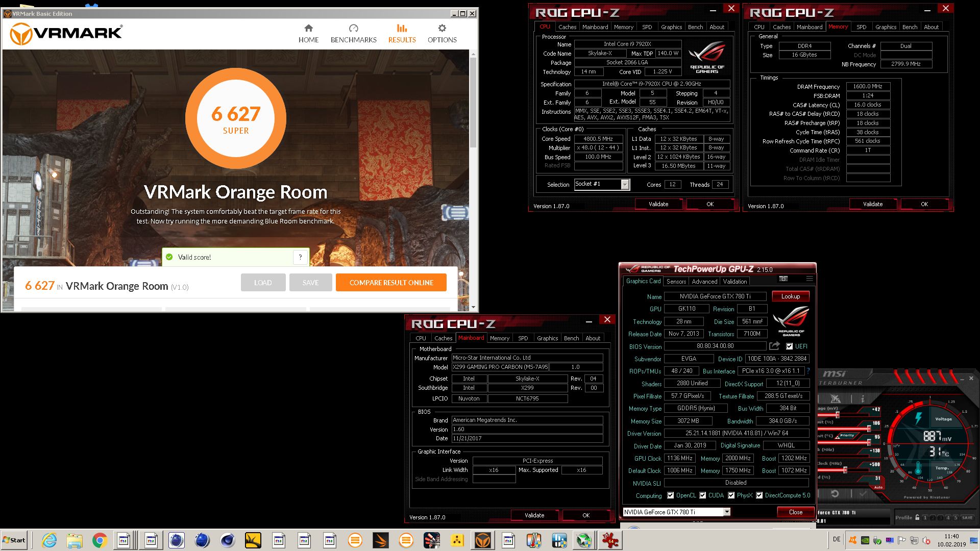This screenshot has width=980, height=551.
Task: Click the Lookup button in GPU-Z
Action: [790, 296]
